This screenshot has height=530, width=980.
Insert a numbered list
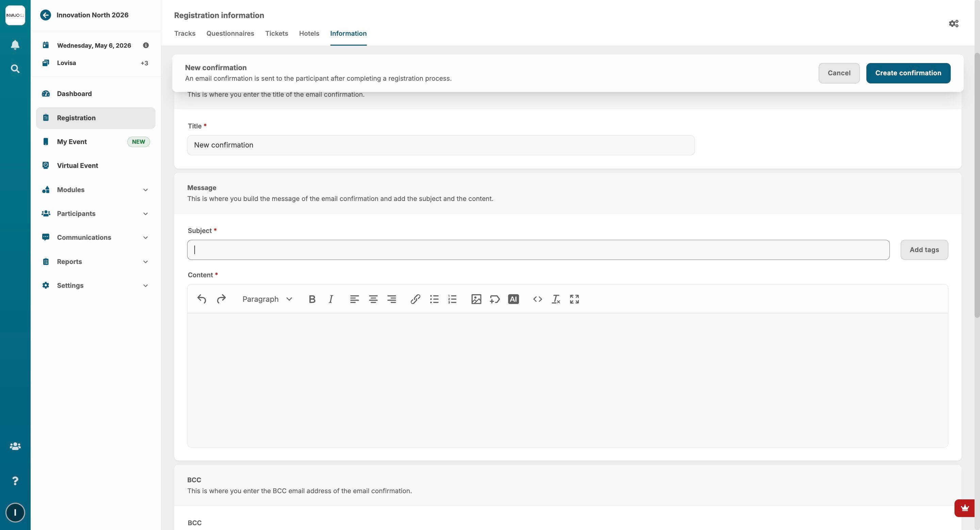point(452,299)
